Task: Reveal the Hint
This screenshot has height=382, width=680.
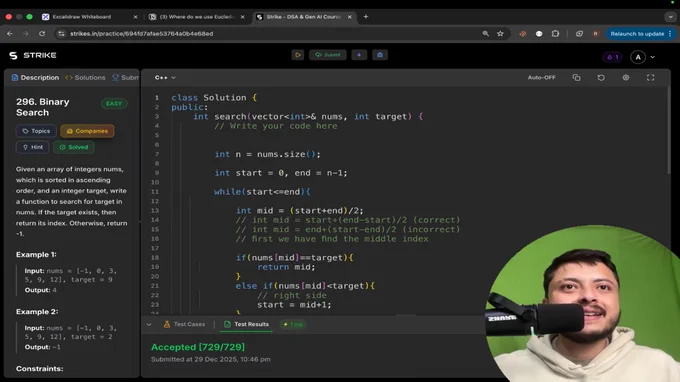Action: click(x=33, y=147)
